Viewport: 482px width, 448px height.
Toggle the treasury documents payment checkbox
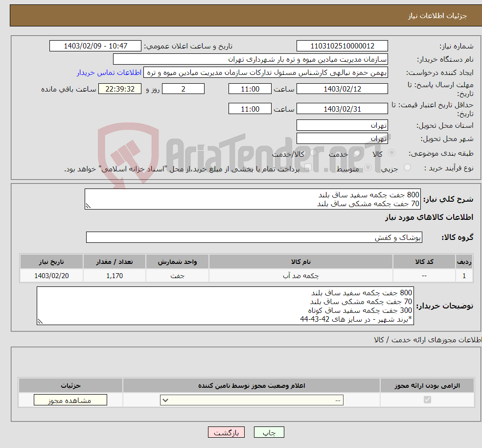[x=308, y=167]
